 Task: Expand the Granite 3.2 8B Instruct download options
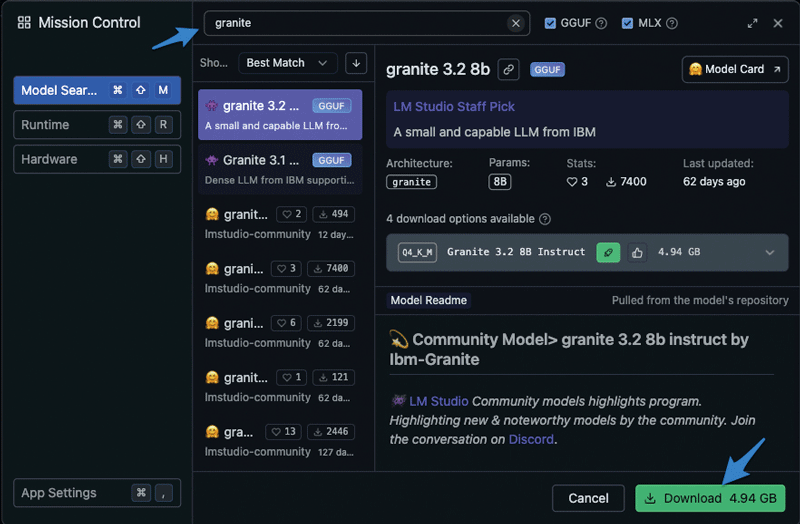770,253
